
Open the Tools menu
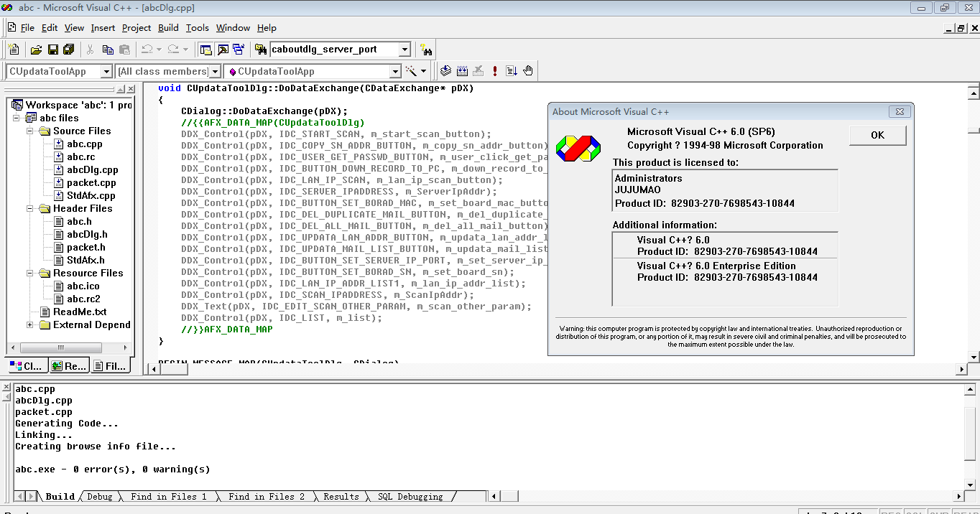pyautogui.click(x=197, y=28)
